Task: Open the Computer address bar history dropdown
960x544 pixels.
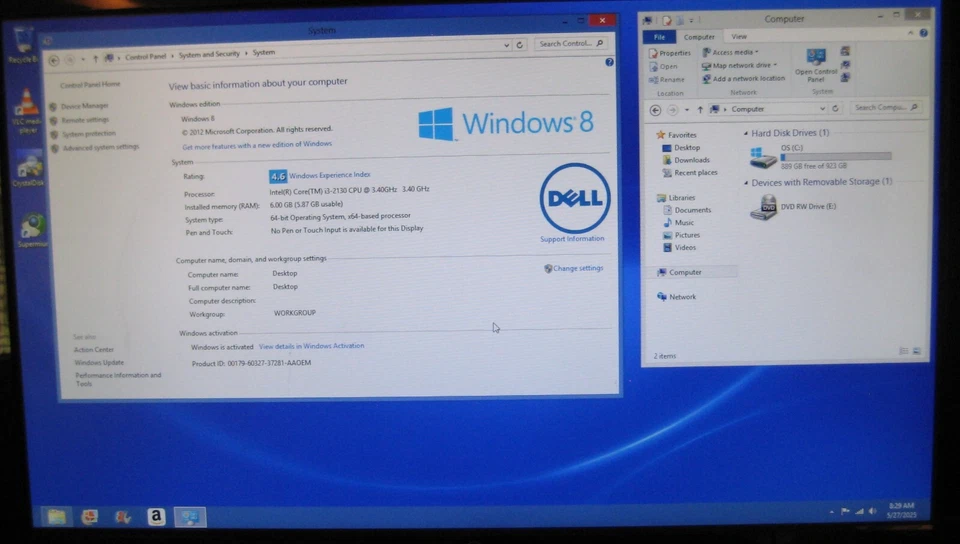Action: [822, 109]
